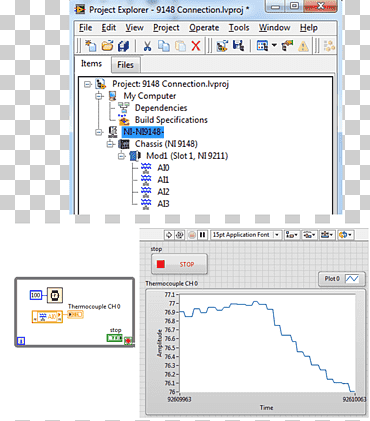Viewport: 370px width, 421px height.
Task: Select Chassis (NI 9148) item
Action: (x=166, y=144)
